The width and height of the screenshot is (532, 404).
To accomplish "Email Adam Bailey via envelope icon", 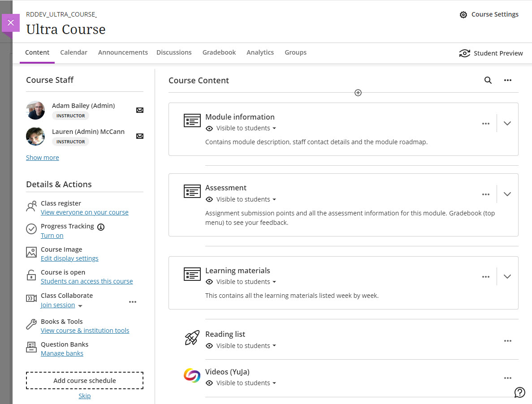I will (140, 110).
